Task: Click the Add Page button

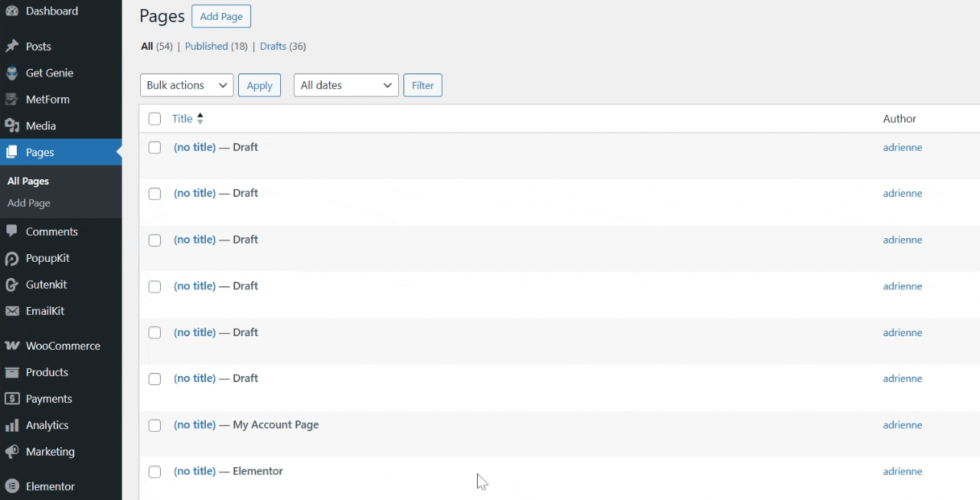Action: point(220,16)
